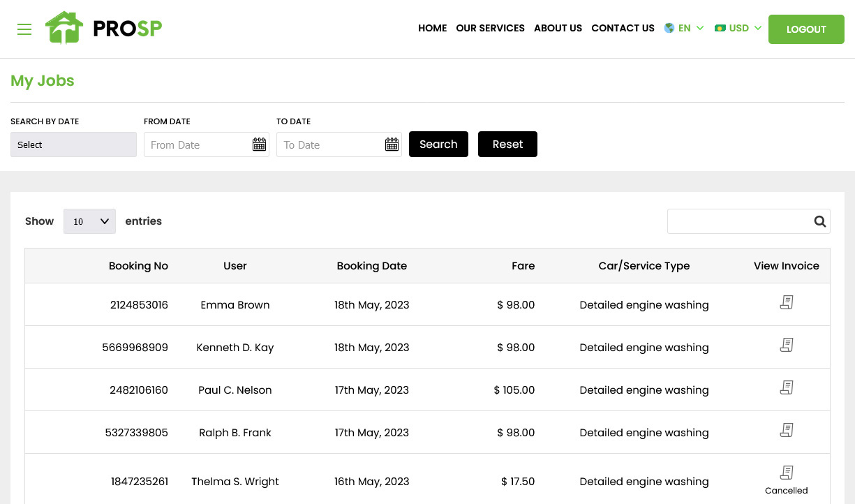Click Paul C. Nelson's 17th May date
This screenshot has height=504, width=855.
point(372,390)
